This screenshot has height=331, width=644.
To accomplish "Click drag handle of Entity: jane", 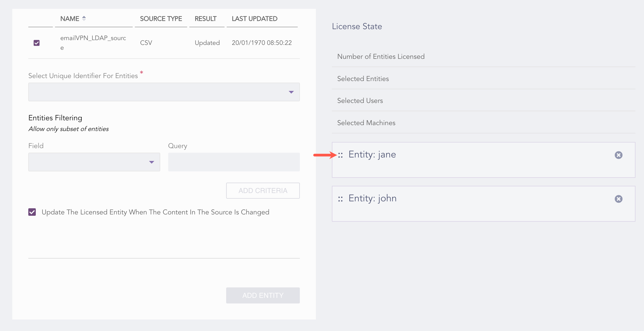I will click(x=340, y=155).
